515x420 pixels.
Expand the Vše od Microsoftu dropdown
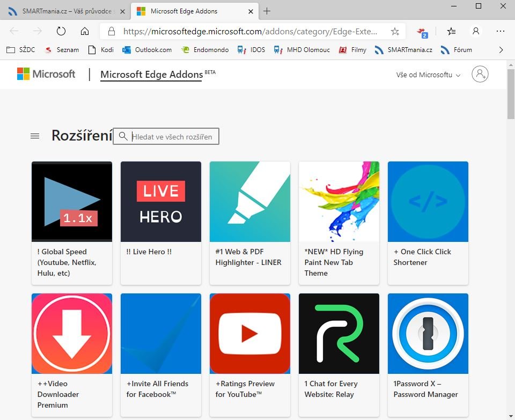tap(428, 75)
